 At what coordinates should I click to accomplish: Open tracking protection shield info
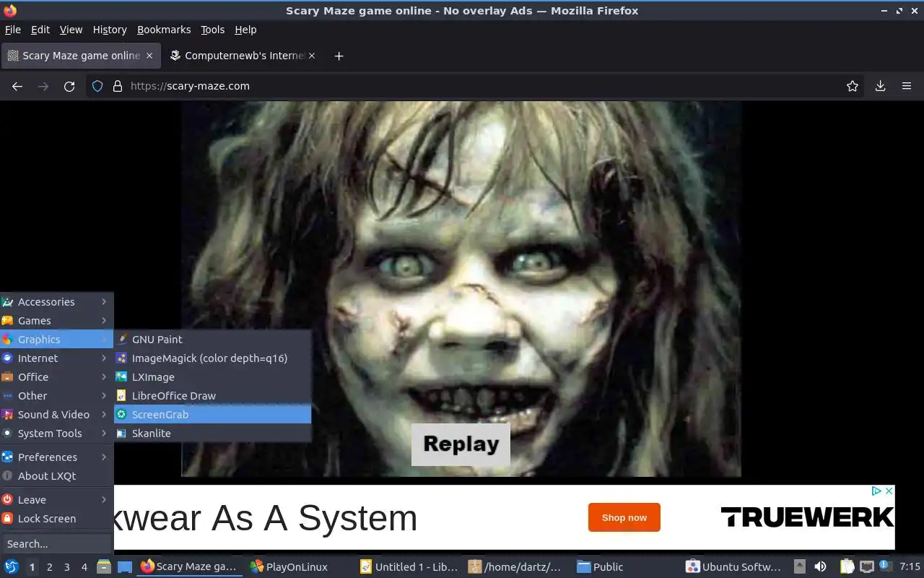[x=97, y=86]
